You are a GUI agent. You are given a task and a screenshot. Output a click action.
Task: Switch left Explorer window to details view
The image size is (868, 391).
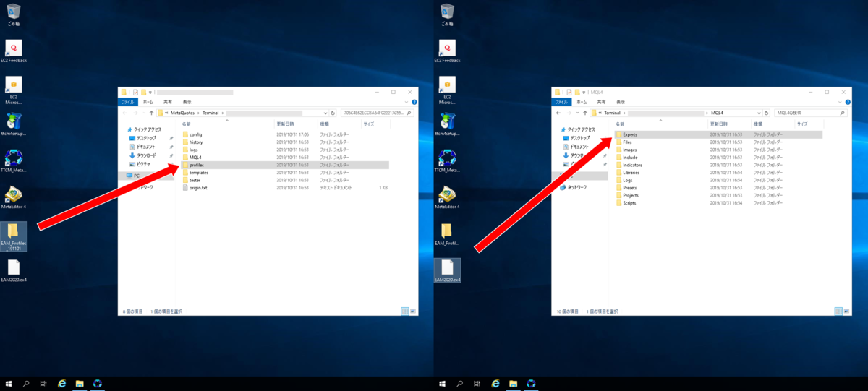pyautogui.click(x=405, y=311)
